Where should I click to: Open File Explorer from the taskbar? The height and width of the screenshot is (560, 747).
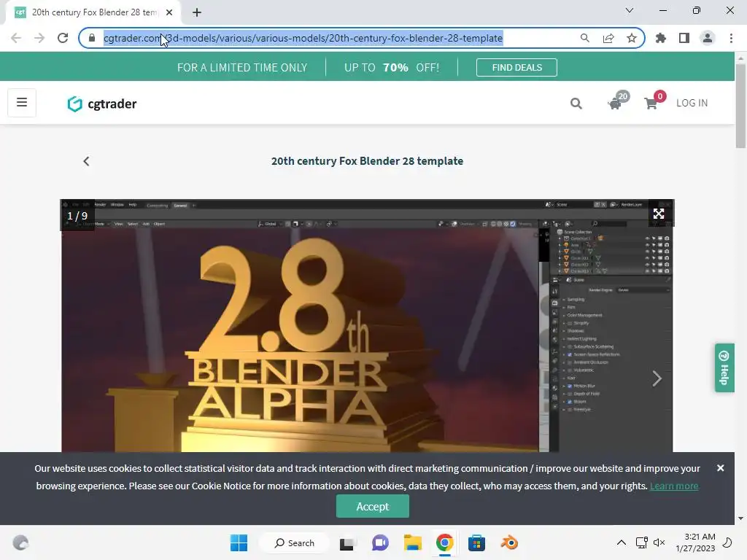point(413,542)
